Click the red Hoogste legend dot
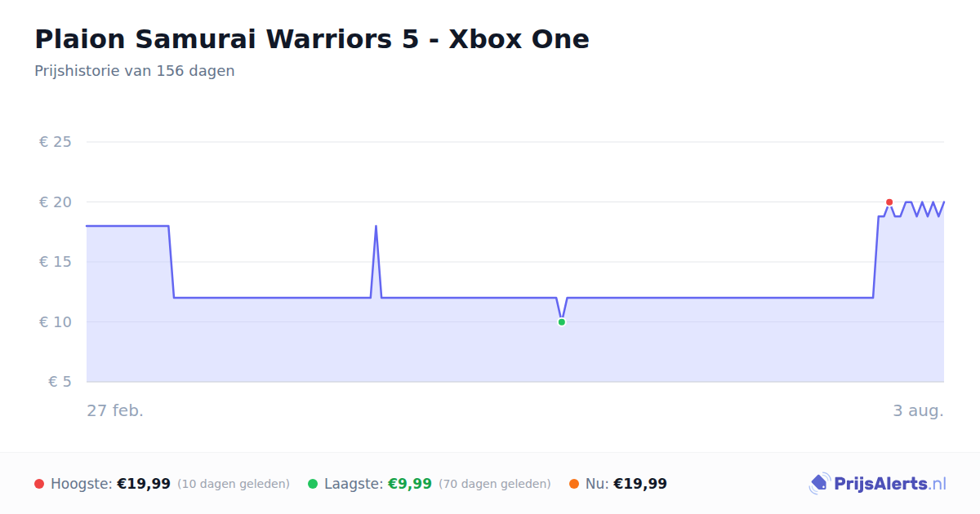 pyautogui.click(x=39, y=484)
